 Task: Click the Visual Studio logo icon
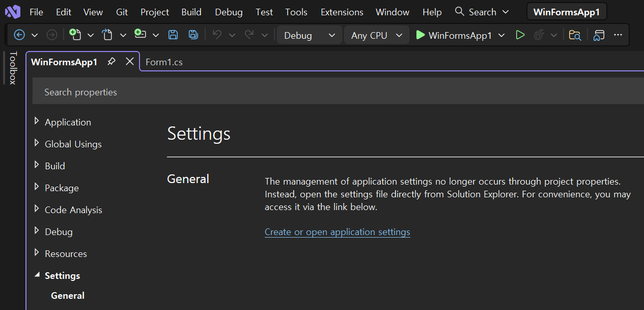[13, 11]
